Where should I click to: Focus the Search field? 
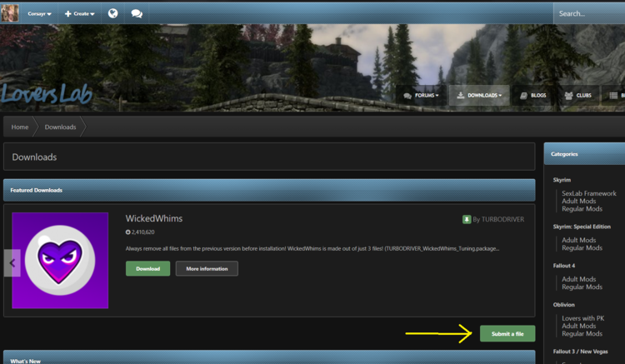click(589, 13)
